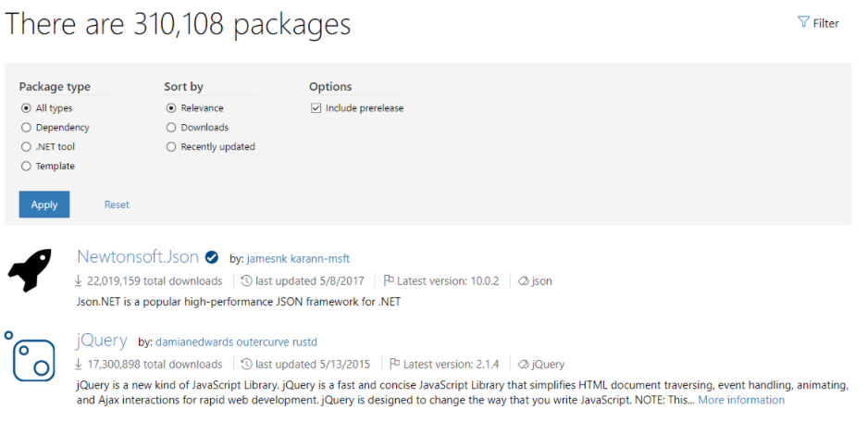The height and width of the screenshot is (422, 868).
Task: Click the jQuery package icon
Action: pos(31,357)
